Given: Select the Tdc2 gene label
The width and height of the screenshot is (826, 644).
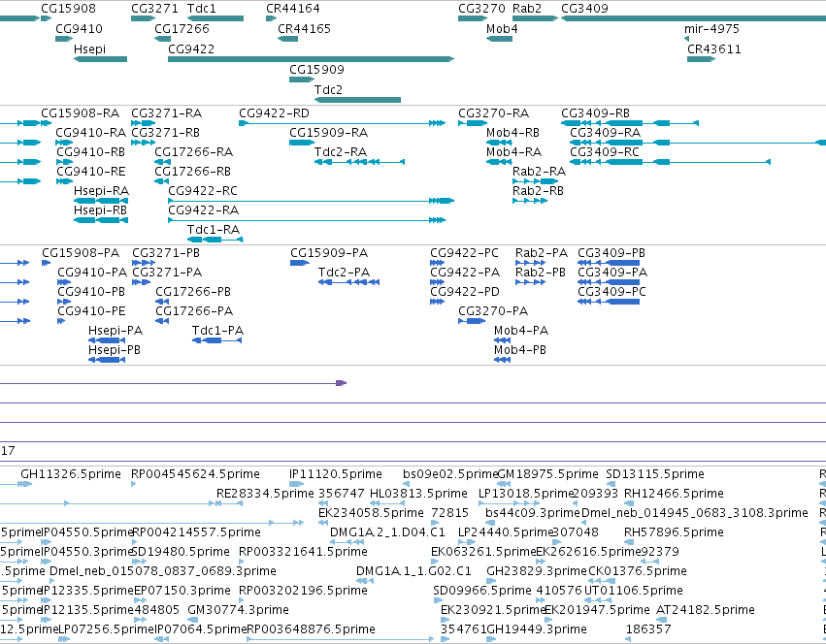Looking at the screenshot, I should click(x=328, y=89).
